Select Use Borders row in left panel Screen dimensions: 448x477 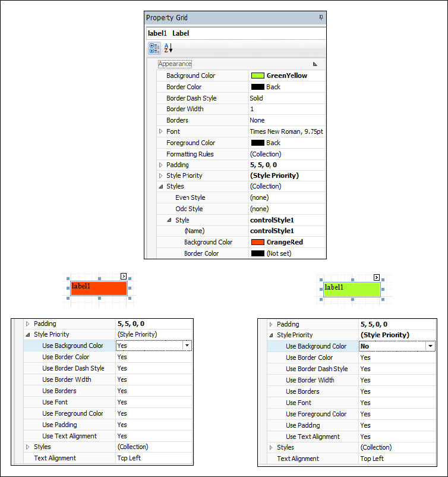[108, 391]
